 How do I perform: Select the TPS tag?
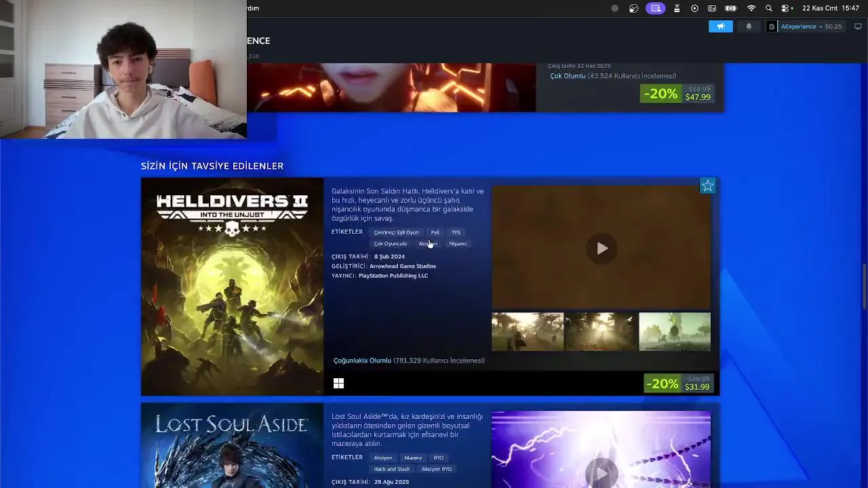[456, 232]
